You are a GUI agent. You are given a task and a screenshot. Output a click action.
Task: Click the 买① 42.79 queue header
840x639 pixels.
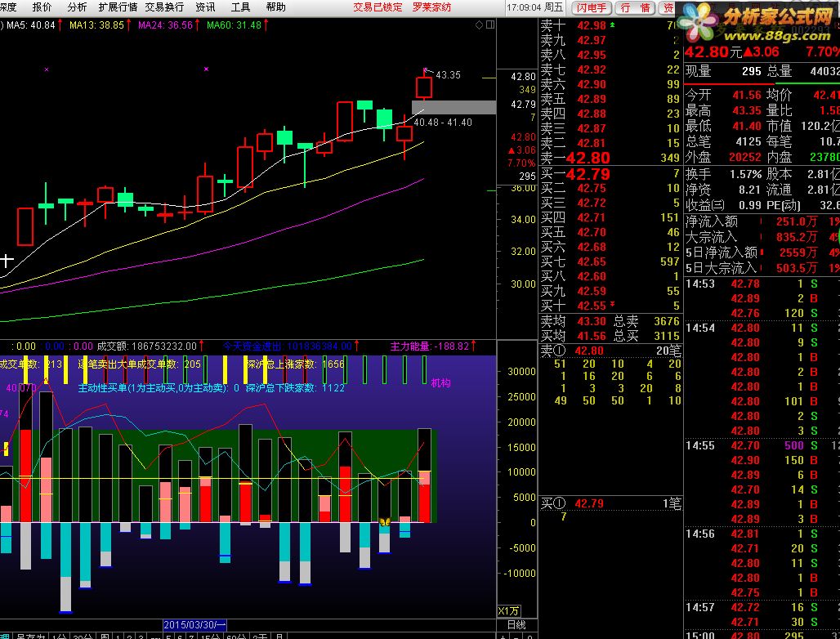click(x=610, y=503)
